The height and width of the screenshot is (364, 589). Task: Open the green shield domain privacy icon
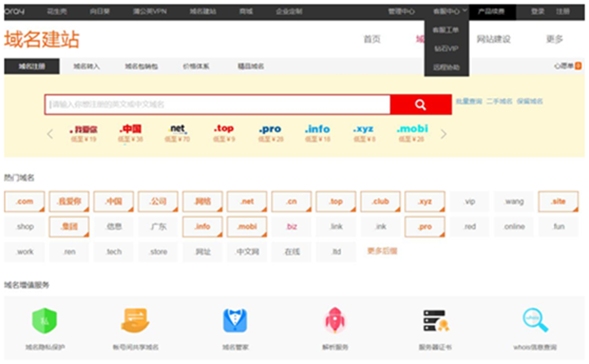(x=45, y=320)
